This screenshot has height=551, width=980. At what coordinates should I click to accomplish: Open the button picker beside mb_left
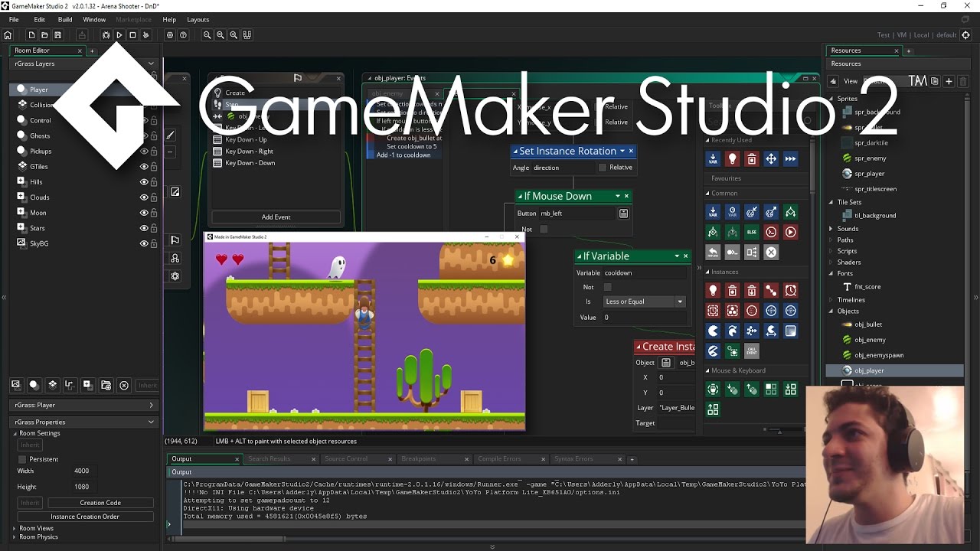pos(624,214)
